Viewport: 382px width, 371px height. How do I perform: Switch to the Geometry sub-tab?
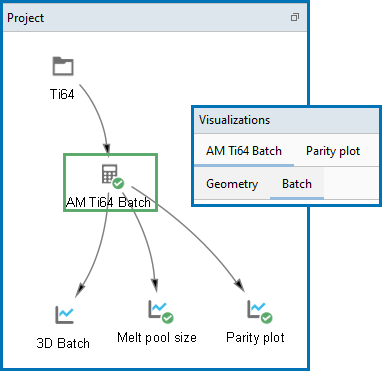(x=232, y=184)
